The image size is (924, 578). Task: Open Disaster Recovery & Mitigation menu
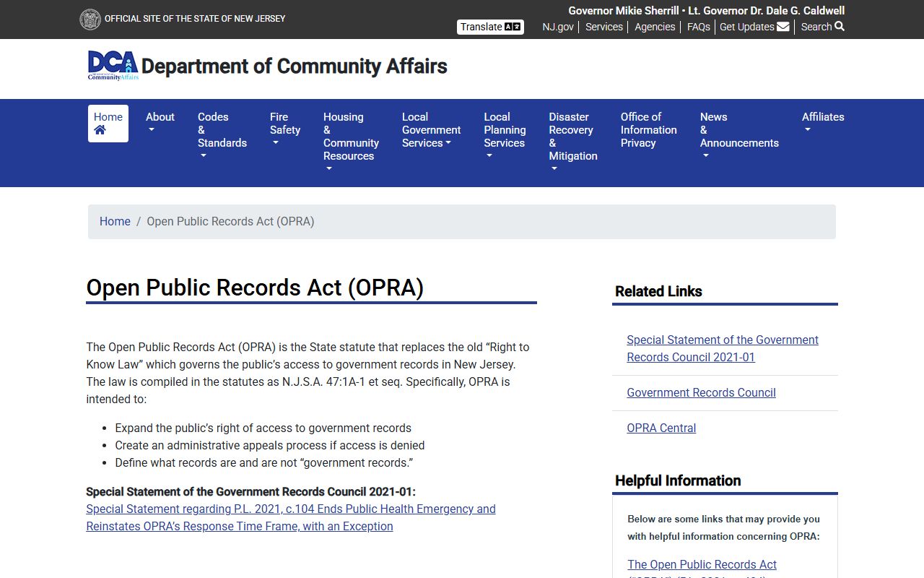click(x=573, y=143)
